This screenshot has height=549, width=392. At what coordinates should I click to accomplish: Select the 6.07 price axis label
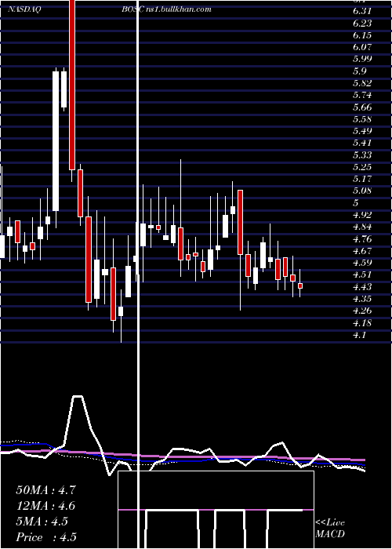[x=362, y=47]
